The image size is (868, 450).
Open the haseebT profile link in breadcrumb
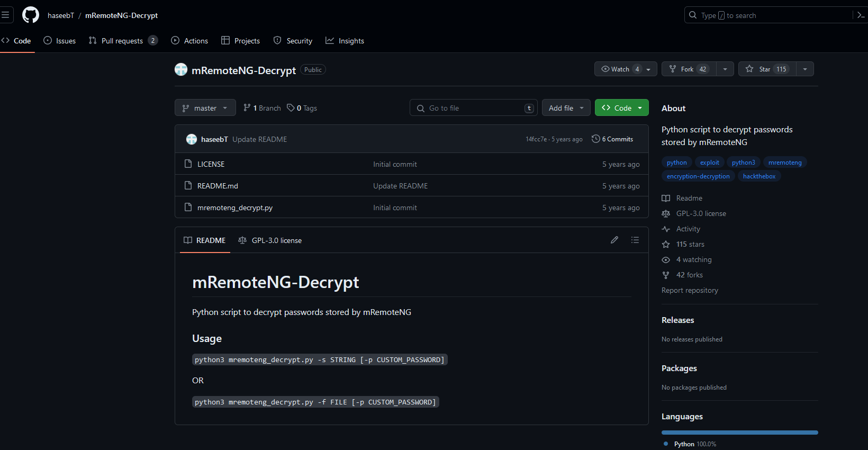pos(61,15)
